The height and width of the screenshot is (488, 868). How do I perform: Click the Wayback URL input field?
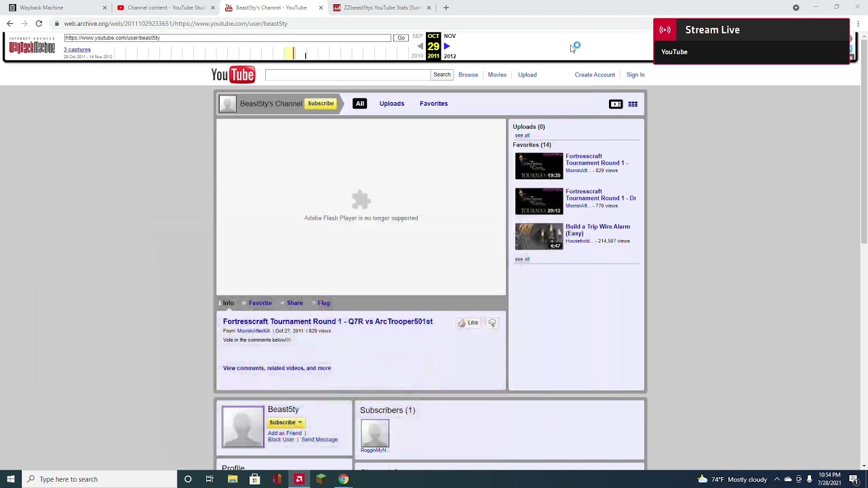click(227, 38)
